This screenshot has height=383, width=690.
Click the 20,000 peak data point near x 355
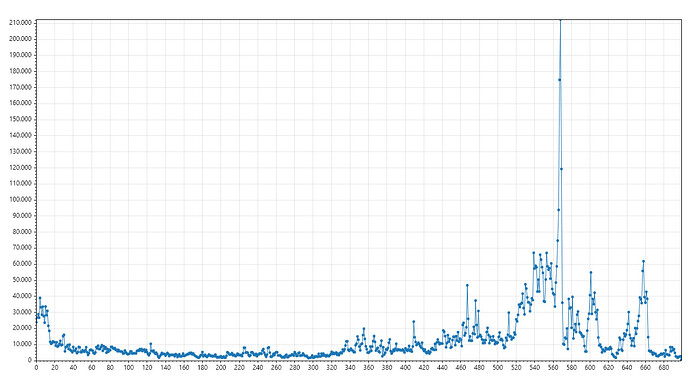364,328
